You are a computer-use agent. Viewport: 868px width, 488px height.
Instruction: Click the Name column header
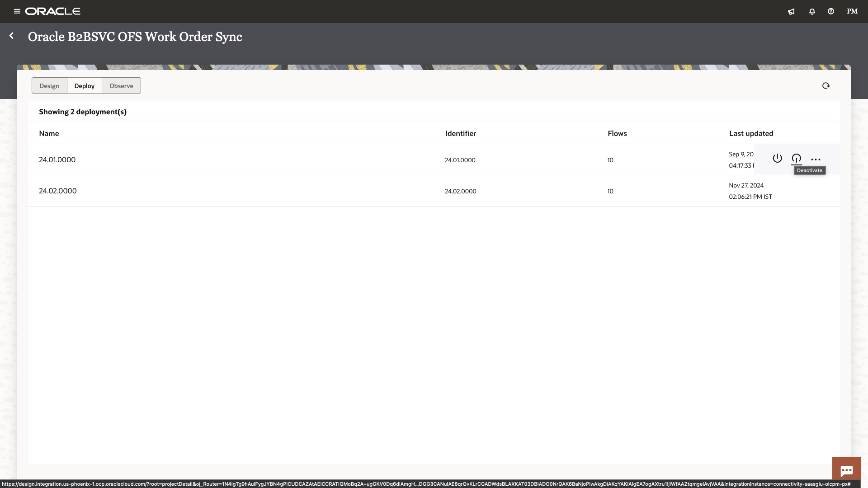pyautogui.click(x=49, y=133)
